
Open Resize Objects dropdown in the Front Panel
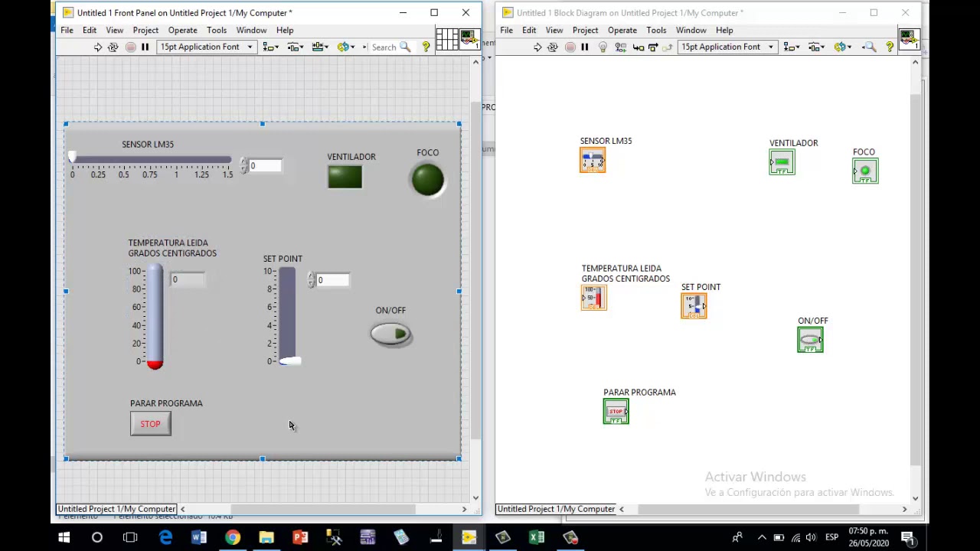tap(319, 47)
